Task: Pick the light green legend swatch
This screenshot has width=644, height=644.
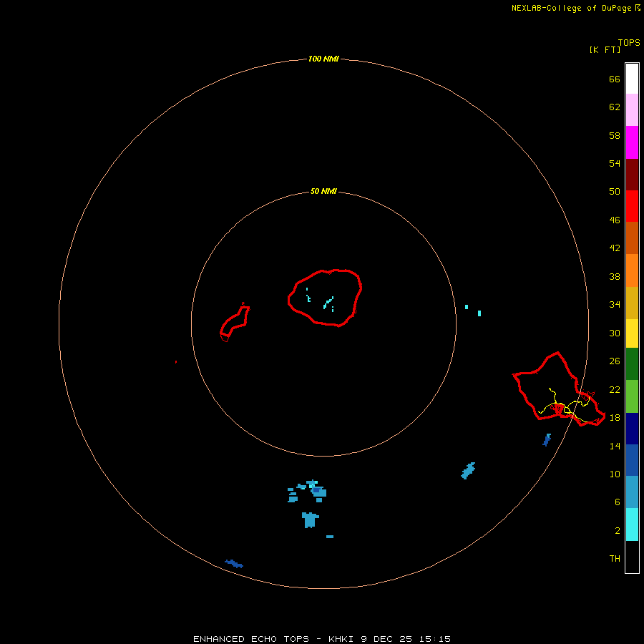Action: pos(632,396)
